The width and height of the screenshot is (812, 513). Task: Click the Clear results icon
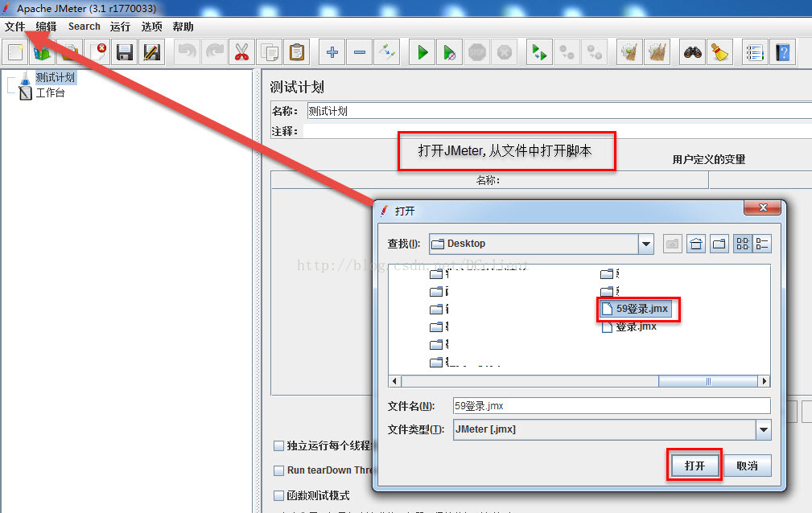629,52
